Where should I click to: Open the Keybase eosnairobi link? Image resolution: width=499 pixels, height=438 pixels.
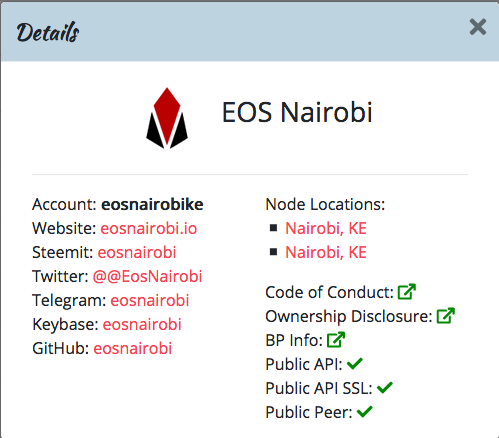click(142, 324)
